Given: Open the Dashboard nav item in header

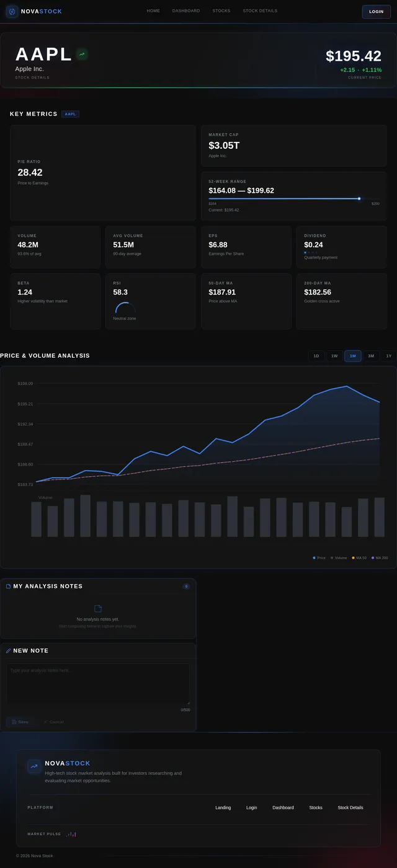Looking at the screenshot, I should click(186, 11).
